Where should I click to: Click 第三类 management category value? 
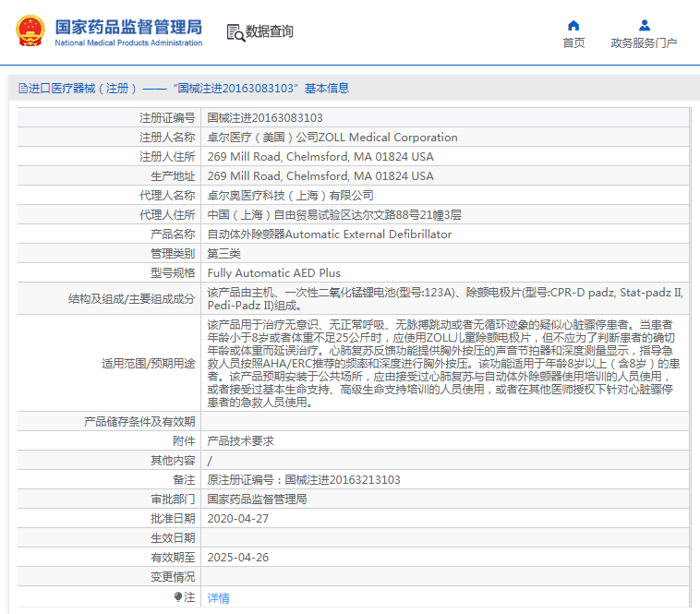click(224, 254)
